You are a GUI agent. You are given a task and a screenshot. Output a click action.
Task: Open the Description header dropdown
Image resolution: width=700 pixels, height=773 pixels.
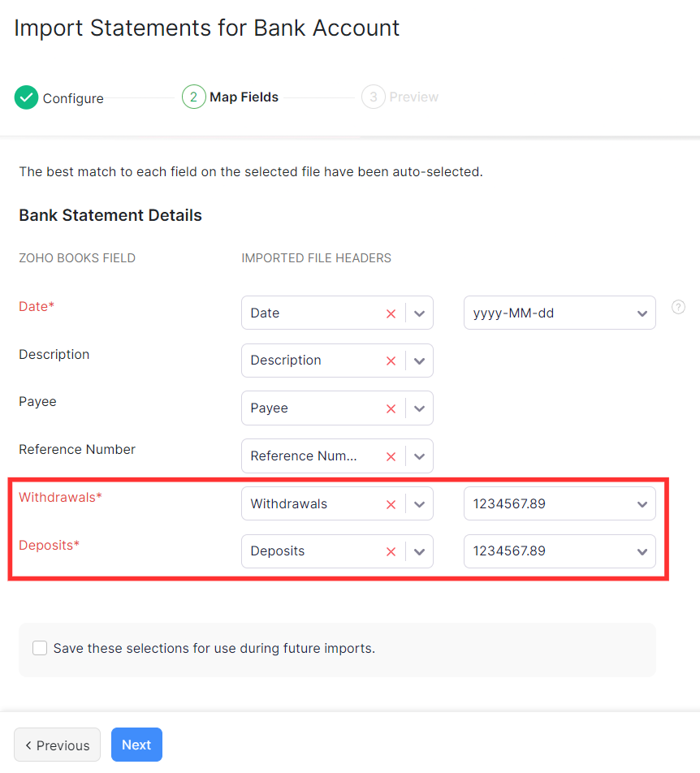click(x=420, y=361)
